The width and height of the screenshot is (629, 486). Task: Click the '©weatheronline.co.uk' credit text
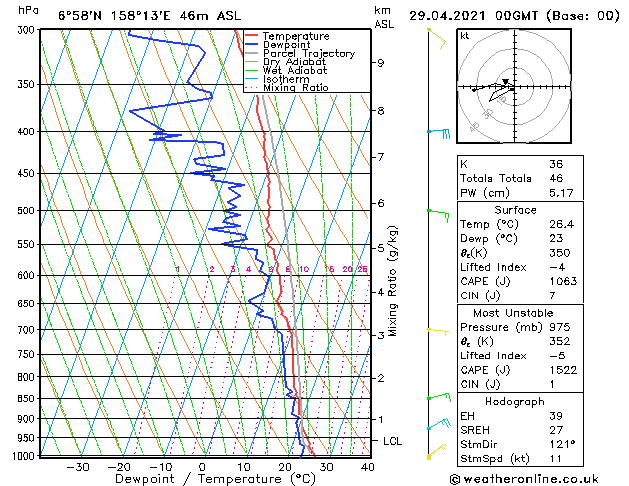[x=524, y=479]
